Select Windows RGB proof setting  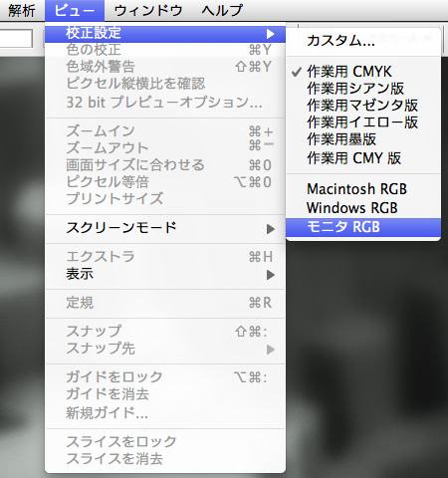tap(363, 208)
